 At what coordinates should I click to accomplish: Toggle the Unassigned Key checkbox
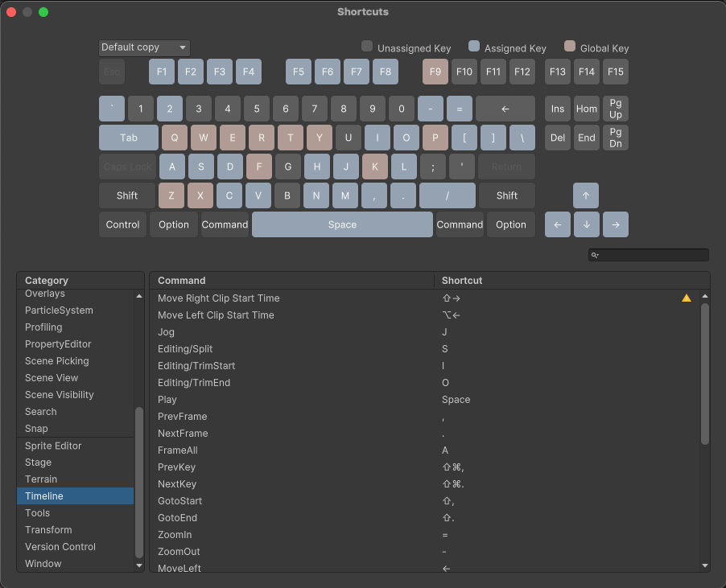pyautogui.click(x=366, y=47)
